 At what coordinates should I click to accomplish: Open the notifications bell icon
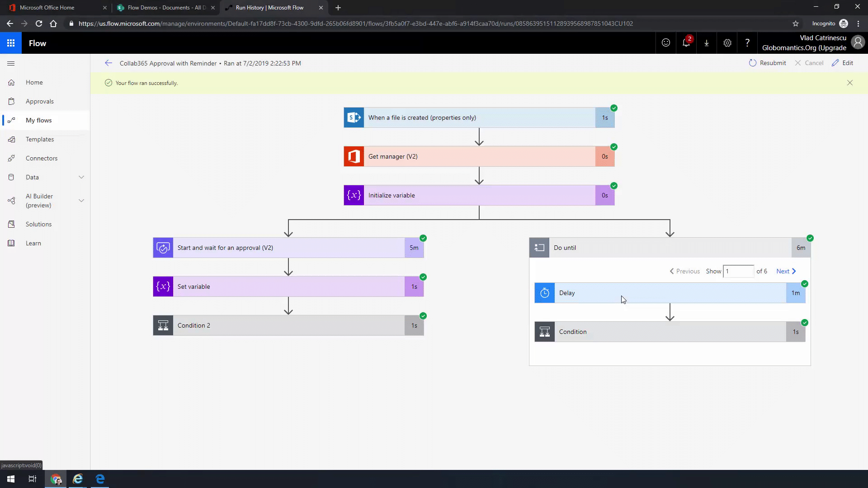(x=686, y=43)
